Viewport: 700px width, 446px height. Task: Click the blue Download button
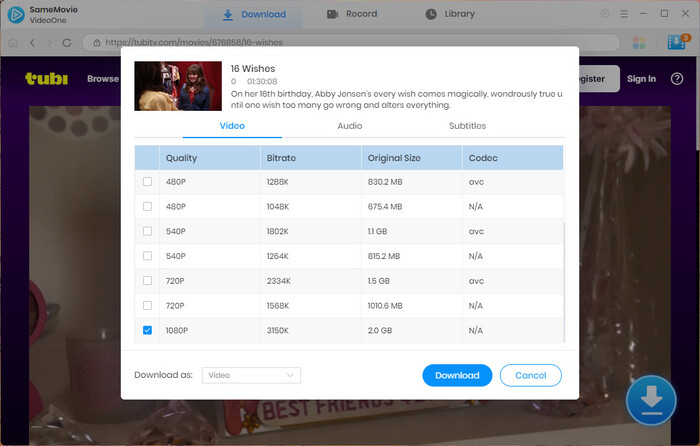pos(457,375)
